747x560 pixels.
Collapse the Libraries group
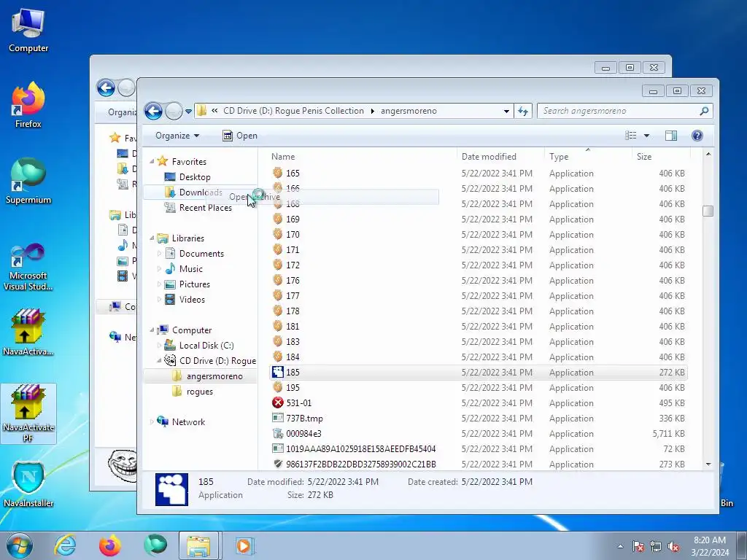(x=152, y=238)
